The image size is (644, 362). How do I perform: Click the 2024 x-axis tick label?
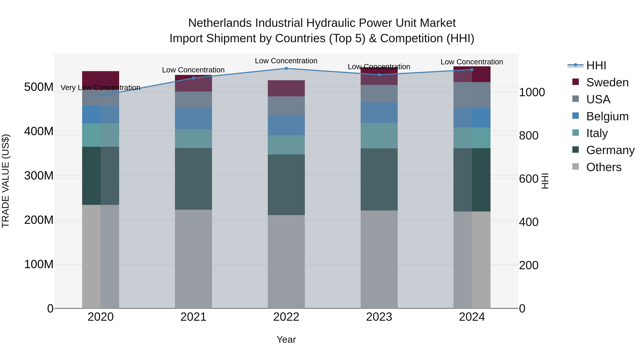pos(472,317)
